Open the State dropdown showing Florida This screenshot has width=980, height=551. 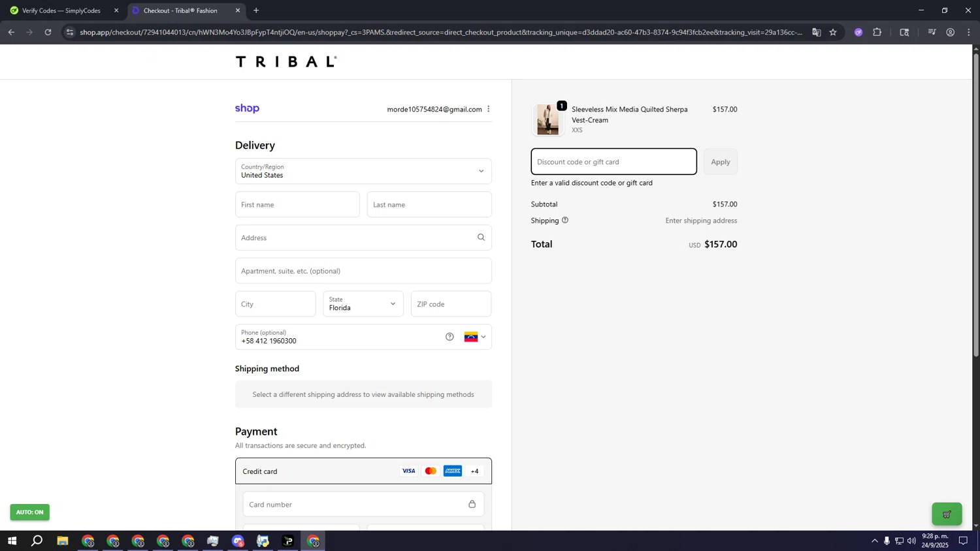(x=363, y=304)
